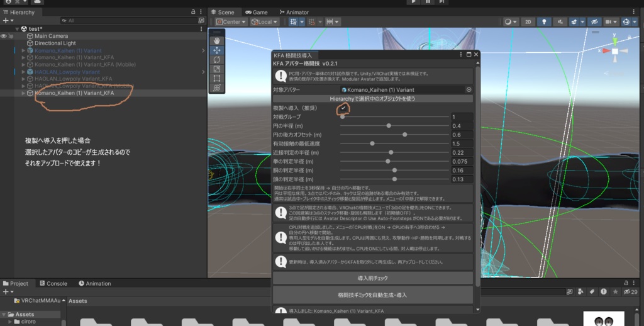The height and width of the screenshot is (326, 644).
Task: Open the Local rotation mode dropdown
Action: 265,22
